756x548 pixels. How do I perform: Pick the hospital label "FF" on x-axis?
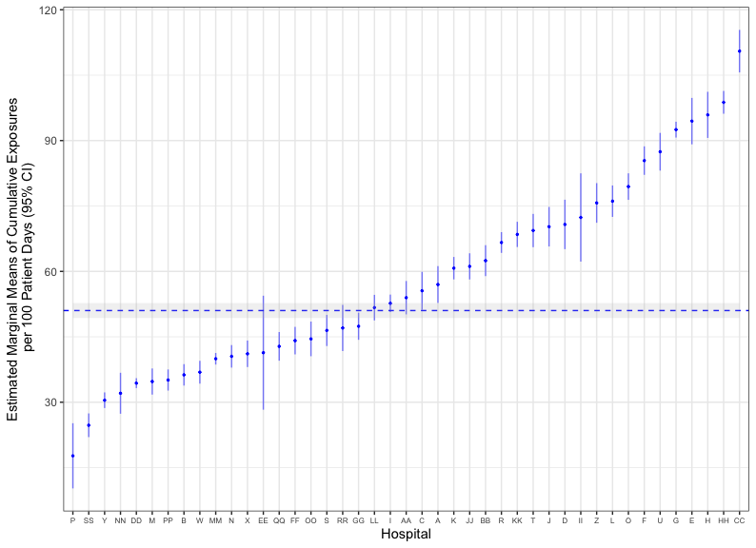295,520
